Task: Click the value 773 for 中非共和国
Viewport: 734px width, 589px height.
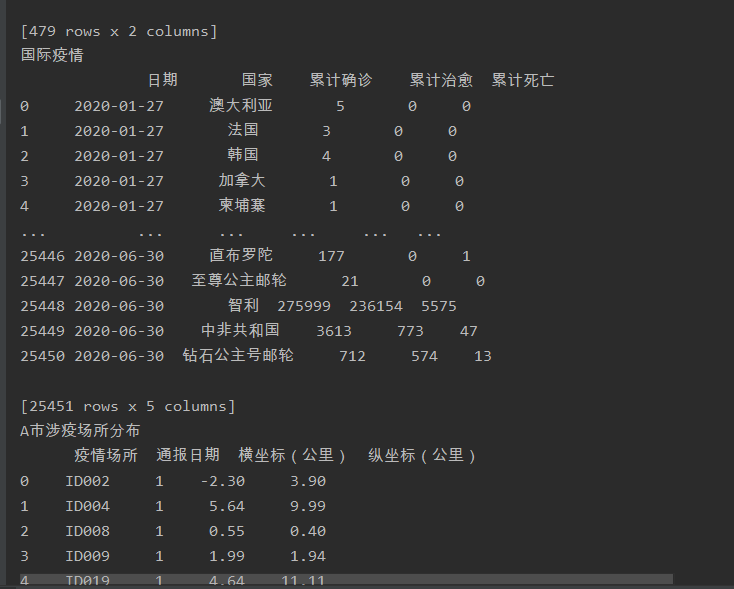Action: [410, 331]
